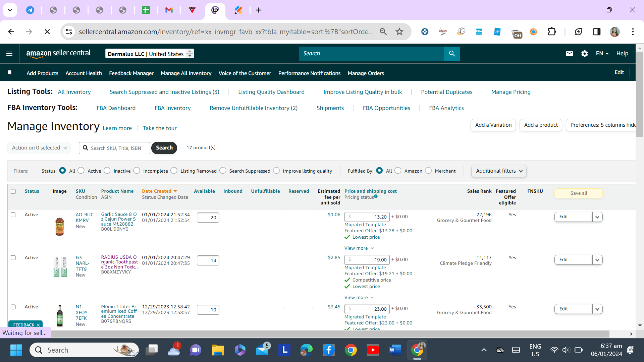Open the Chrome extensions puzzle icon
The image size is (644, 362).
tap(552, 32)
